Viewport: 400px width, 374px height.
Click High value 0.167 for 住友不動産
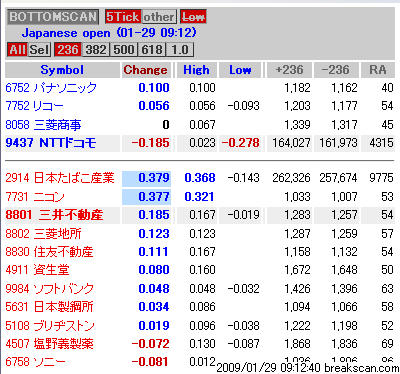click(x=202, y=252)
